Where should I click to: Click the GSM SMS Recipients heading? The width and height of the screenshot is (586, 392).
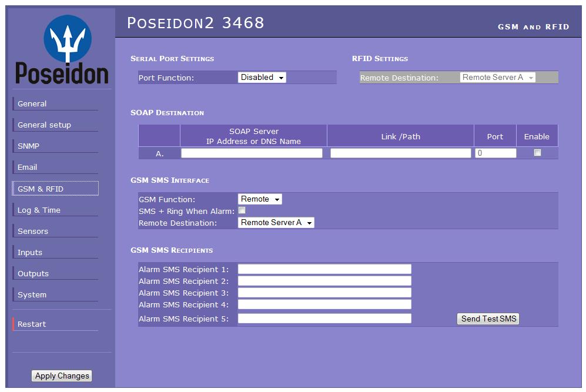click(x=172, y=250)
